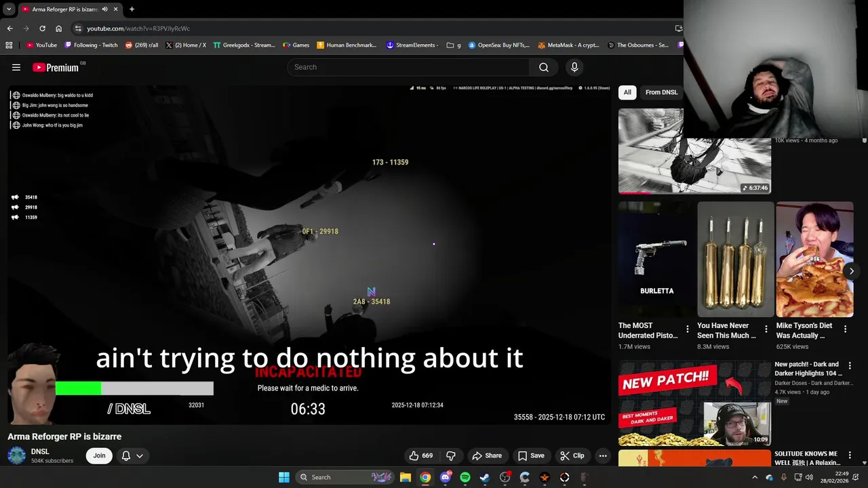Open Greekgodx StreamElements bookmark

click(x=244, y=45)
